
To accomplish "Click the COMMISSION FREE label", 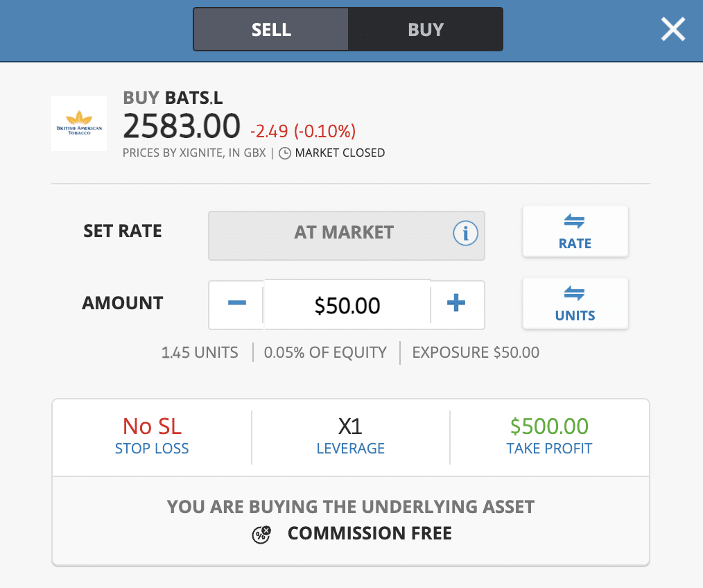I will pos(370,533).
